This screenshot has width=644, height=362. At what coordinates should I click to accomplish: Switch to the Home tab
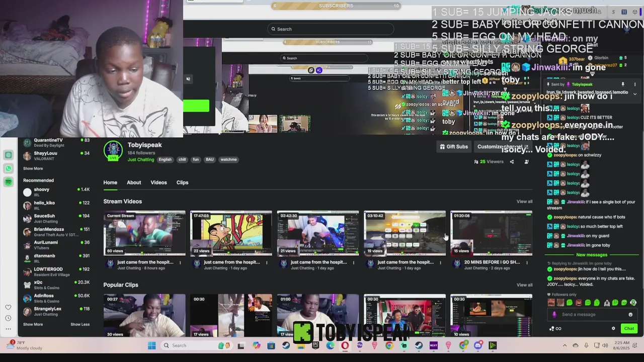(x=110, y=183)
